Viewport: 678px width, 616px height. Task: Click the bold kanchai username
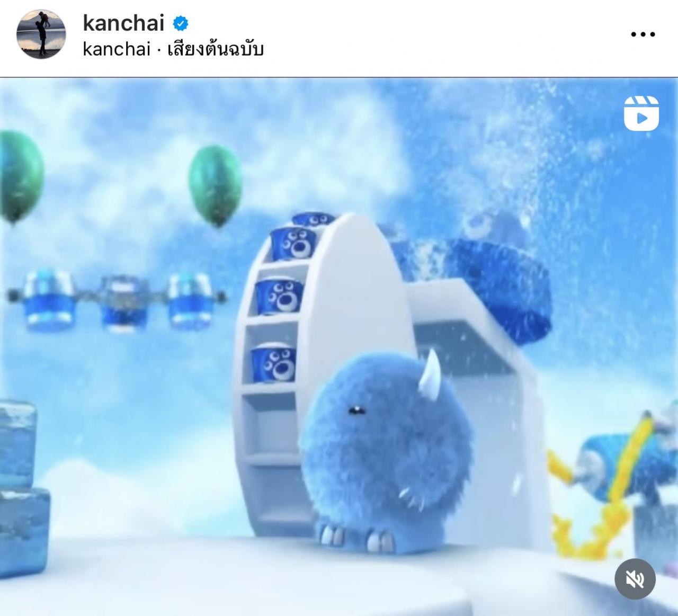pyautogui.click(x=124, y=23)
